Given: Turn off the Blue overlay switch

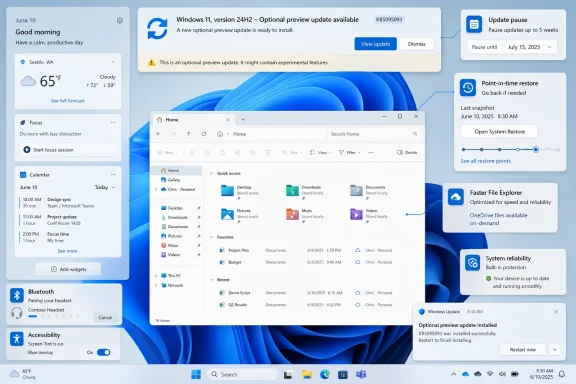Looking at the screenshot, I should [x=104, y=352].
